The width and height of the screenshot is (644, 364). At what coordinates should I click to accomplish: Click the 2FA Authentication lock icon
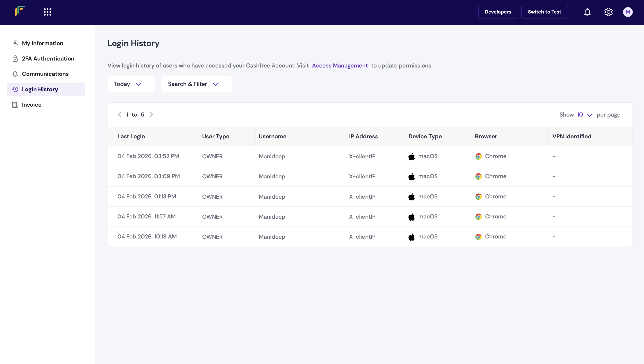click(15, 58)
